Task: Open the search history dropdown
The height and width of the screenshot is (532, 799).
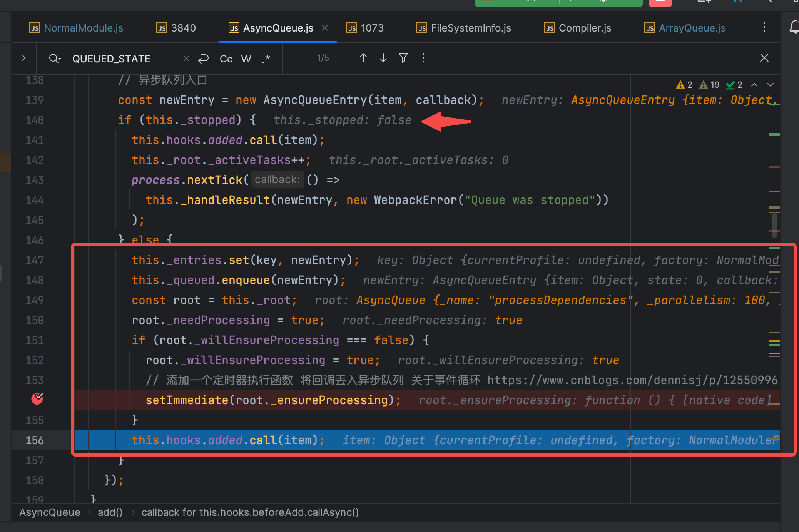Action: pyautogui.click(x=55, y=59)
